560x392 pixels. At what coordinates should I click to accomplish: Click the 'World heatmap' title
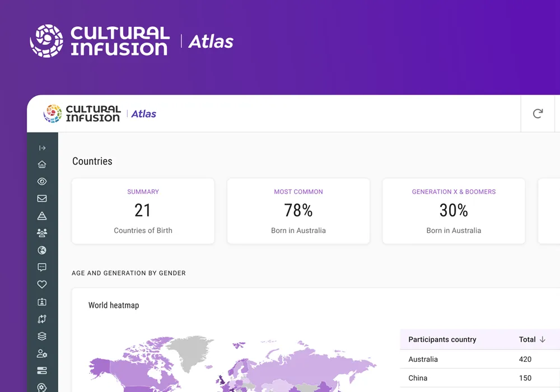pos(114,305)
